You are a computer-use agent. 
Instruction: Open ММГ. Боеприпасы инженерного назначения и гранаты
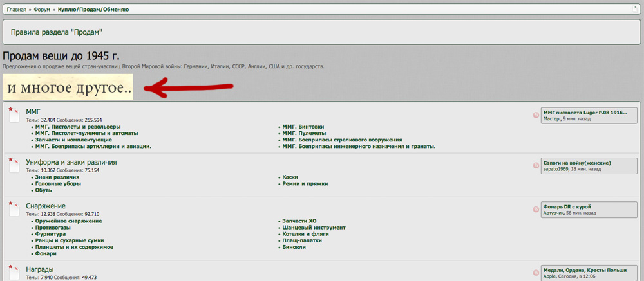(x=359, y=147)
